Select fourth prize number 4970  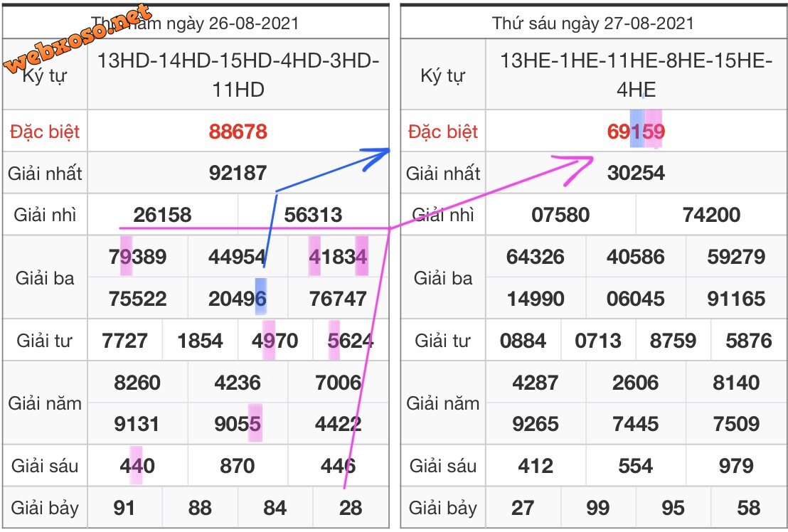pos(275,341)
